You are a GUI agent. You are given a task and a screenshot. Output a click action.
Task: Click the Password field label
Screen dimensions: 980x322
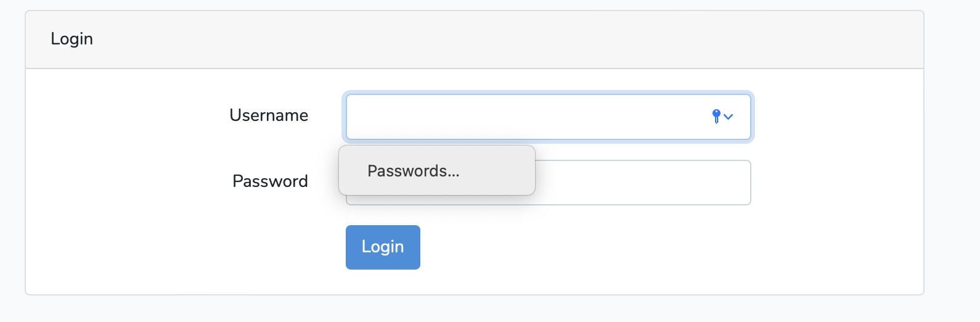(270, 181)
